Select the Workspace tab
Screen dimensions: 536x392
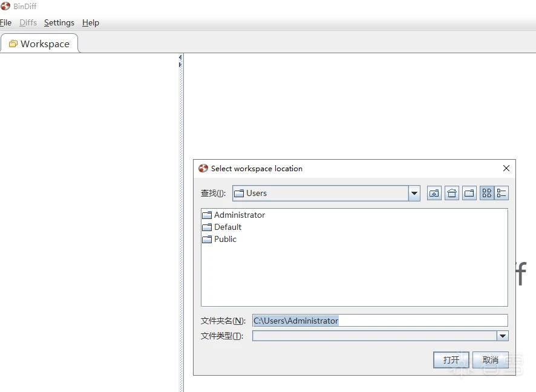coord(39,44)
